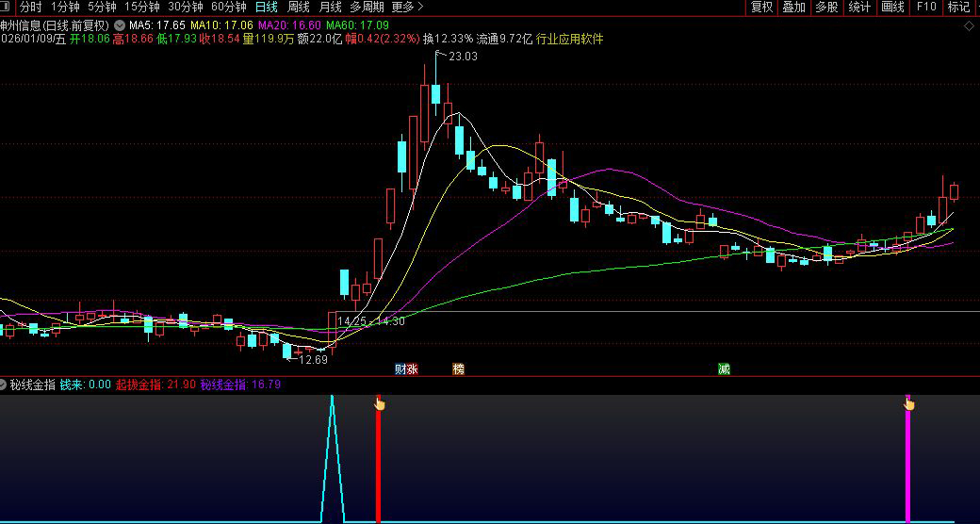The height and width of the screenshot is (524, 980).
Task: Click the purple 秘线金指: 16.79 value
Action: 240,385
